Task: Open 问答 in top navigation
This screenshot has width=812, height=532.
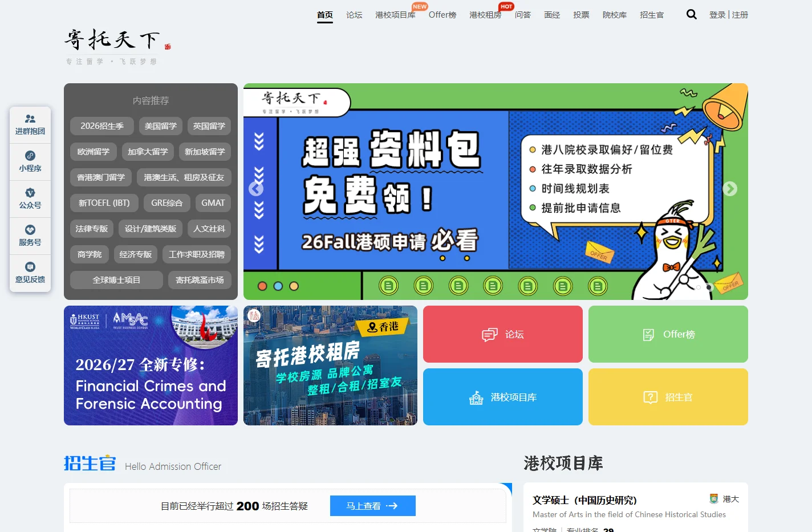Action: (523, 15)
